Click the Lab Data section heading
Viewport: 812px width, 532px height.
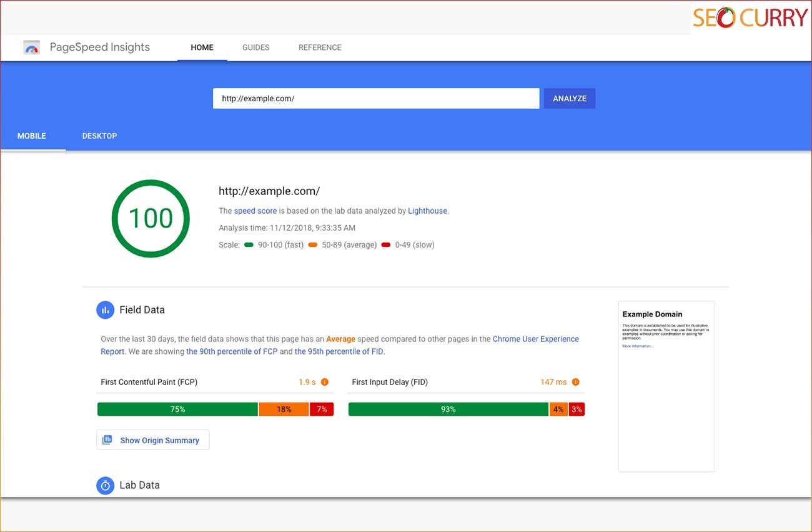(x=140, y=485)
